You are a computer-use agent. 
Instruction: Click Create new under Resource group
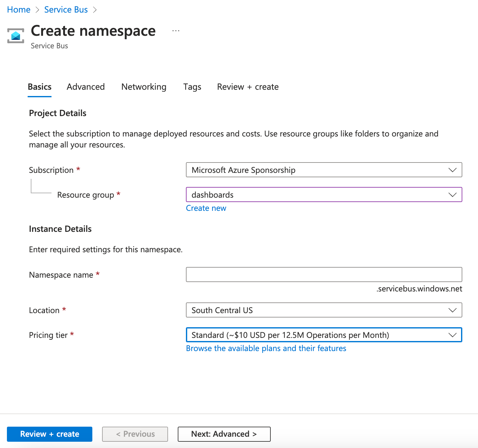pyautogui.click(x=206, y=208)
